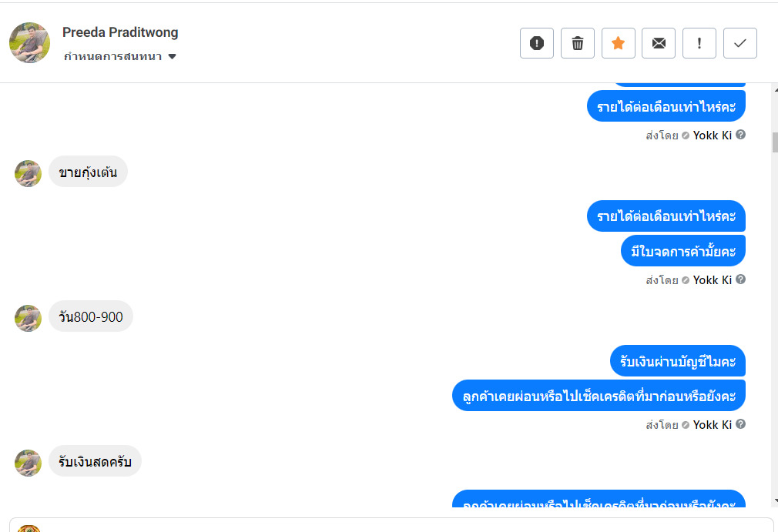Viewport: 778px width, 532px height.
Task: Toggle the orange star favorite button
Action: point(618,43)
